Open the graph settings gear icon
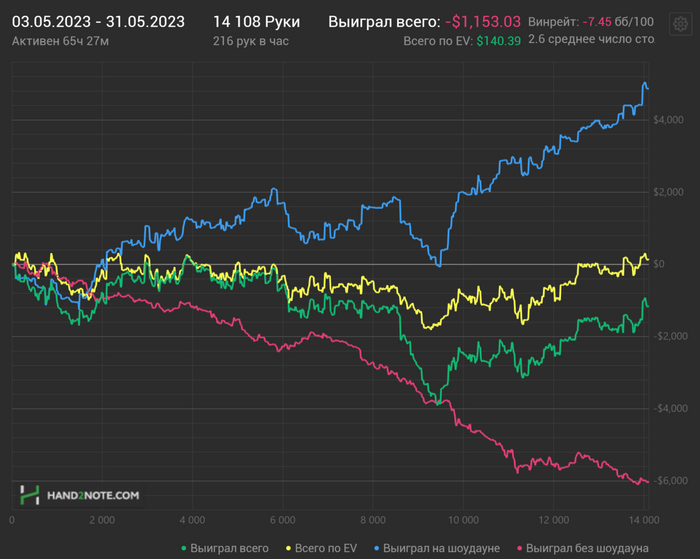 coord(680,24)
